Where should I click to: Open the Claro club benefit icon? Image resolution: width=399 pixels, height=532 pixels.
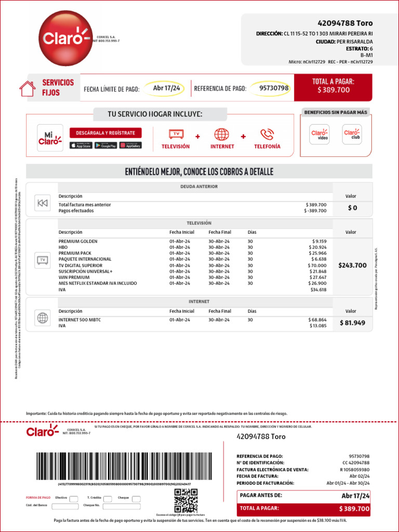pyautogui.click(x=352, y=135)
